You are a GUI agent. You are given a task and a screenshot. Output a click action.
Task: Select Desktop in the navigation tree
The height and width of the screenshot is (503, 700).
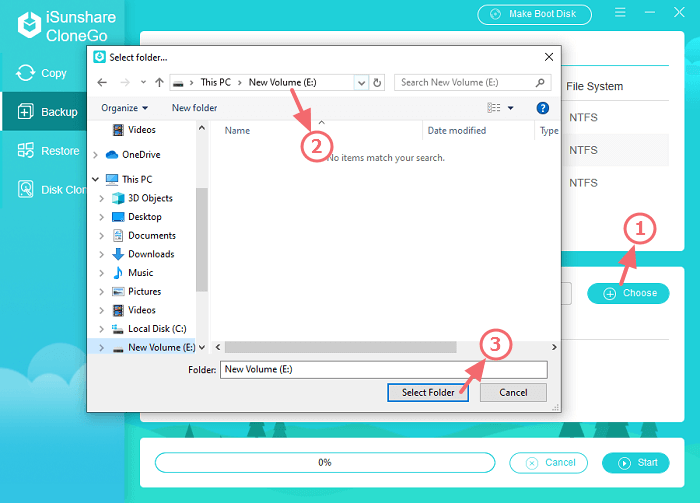pos(137,217)
